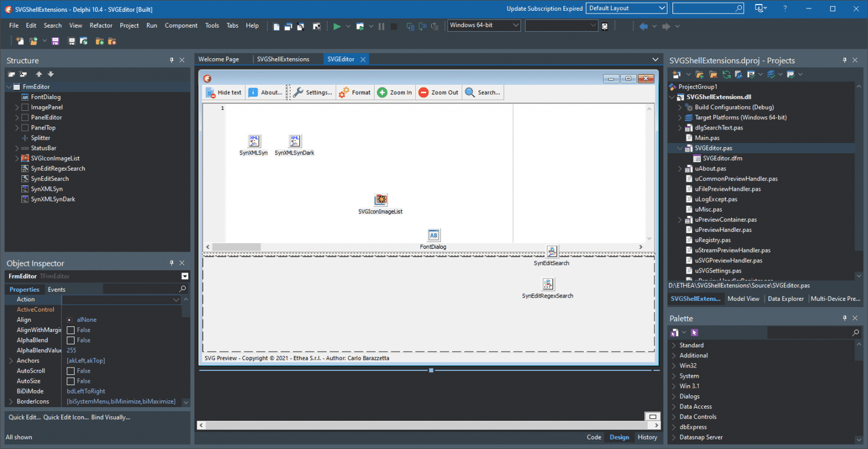This screenshot has height=449, width=868.
Task: Click the Save icon in main toolbar
Action: coord(55,41)
